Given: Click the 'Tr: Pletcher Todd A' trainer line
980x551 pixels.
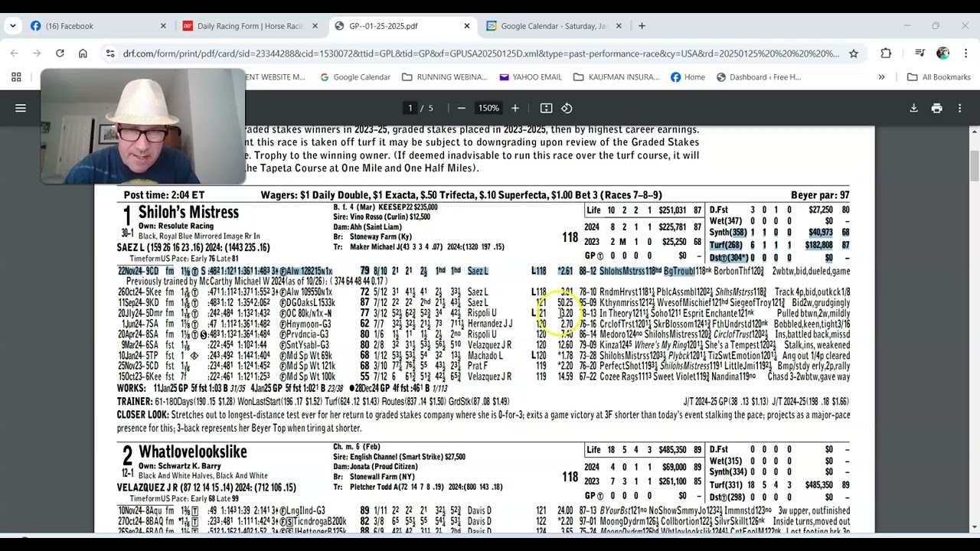Looking at the screenshot, I should tap(417, 487).
